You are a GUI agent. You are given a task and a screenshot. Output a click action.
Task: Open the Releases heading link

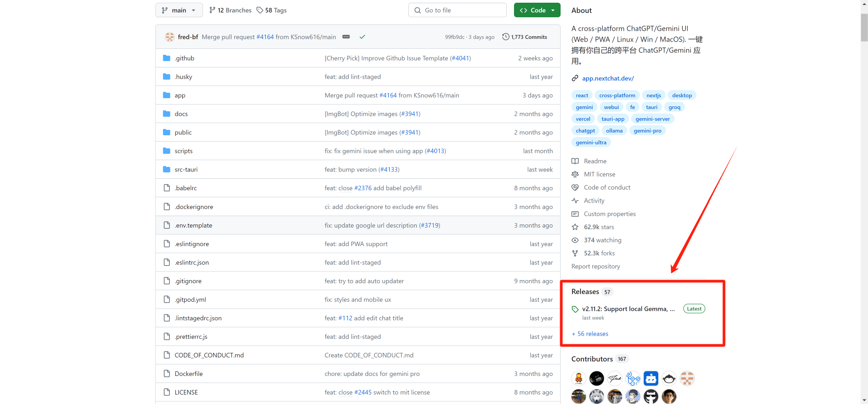(585, 292)
